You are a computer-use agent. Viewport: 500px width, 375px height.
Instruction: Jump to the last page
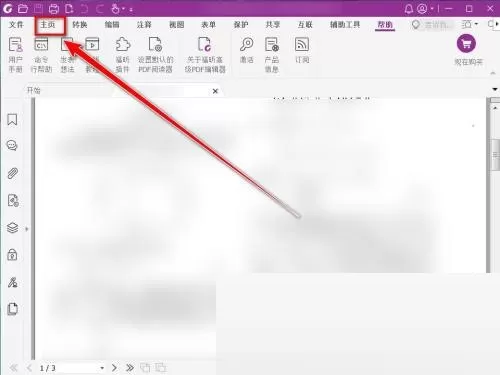coord(130,368)
